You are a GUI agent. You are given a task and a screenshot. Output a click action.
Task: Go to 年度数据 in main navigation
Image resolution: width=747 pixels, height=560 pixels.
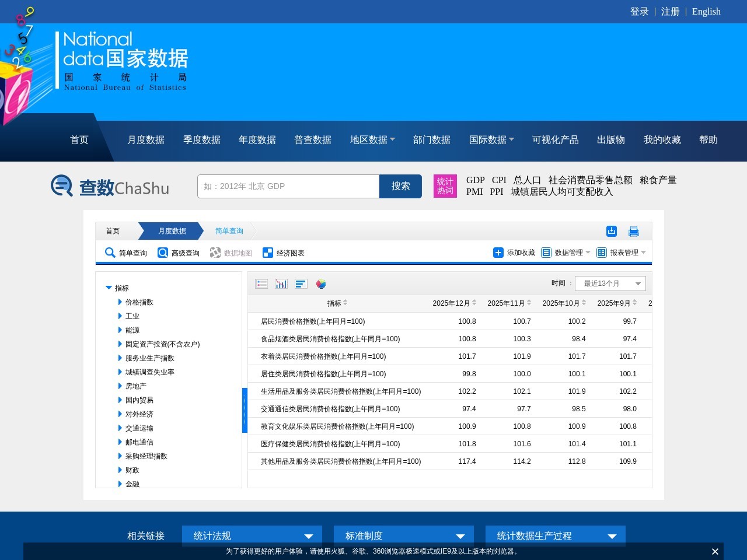coord(257,140)
